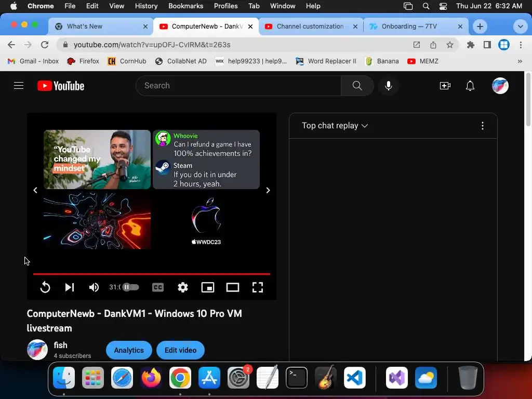Image resolution: width=532 pixels, height=399 pixels.
Task: Click the search magnifier button
Action: coord(357,86)
